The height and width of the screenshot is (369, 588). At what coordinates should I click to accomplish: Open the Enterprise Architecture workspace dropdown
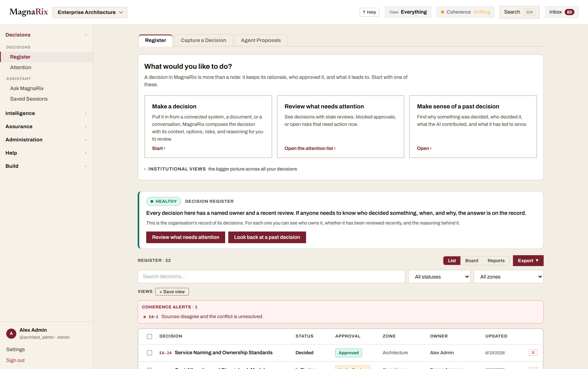click(90, 12)
